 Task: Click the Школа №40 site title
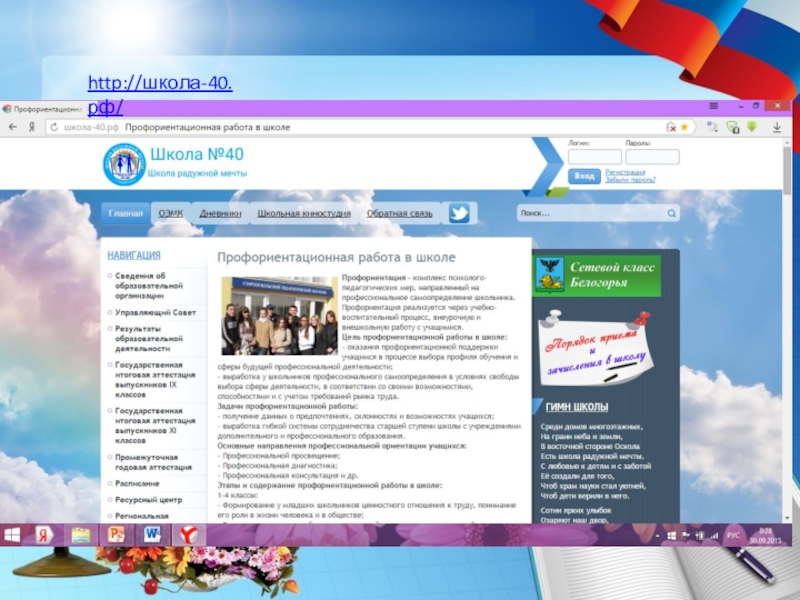[197, 154]
